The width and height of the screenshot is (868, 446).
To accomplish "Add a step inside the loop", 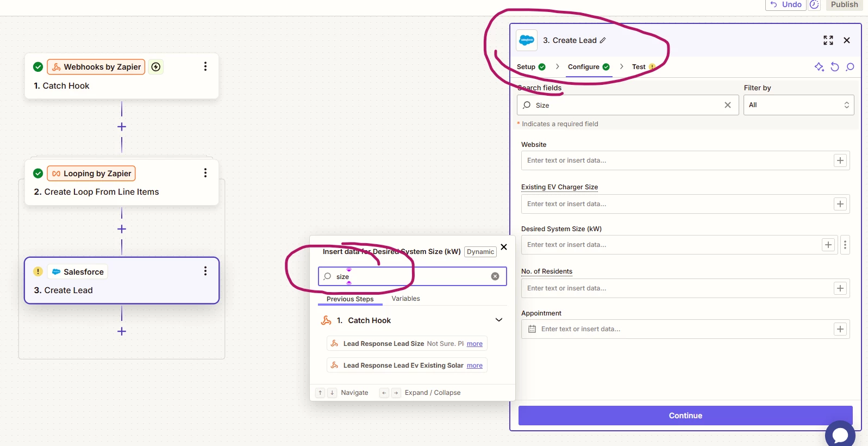I will [x=122, y=229].
